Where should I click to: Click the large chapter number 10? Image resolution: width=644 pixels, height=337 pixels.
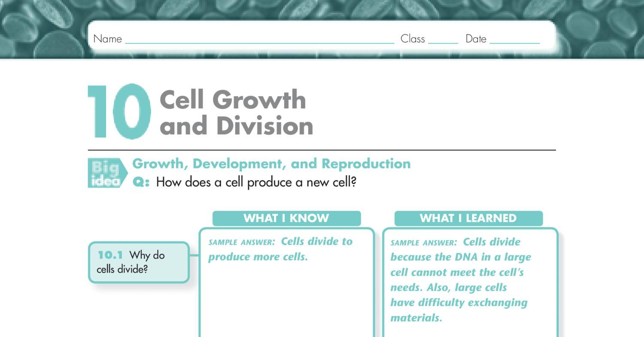119,112
